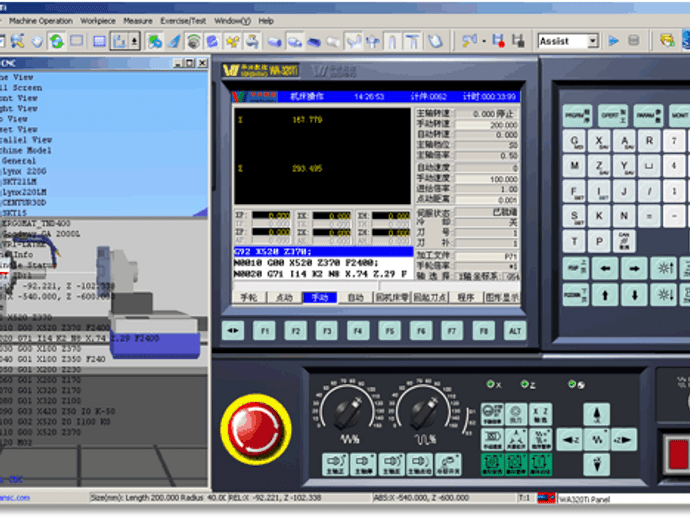This screenshot has height=518, width=690.
Task: Open the Assist combo box dropdown
Action: 593,41
